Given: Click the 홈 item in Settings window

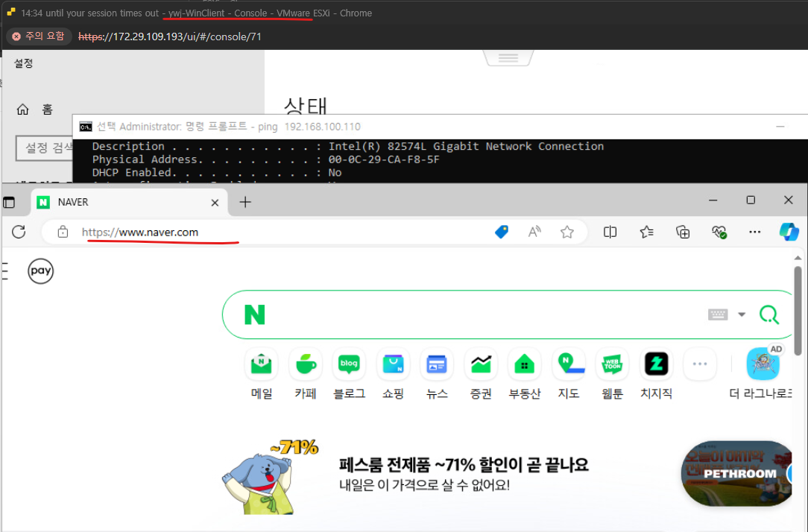Looking at the screenshot, I should pos(35,110).
